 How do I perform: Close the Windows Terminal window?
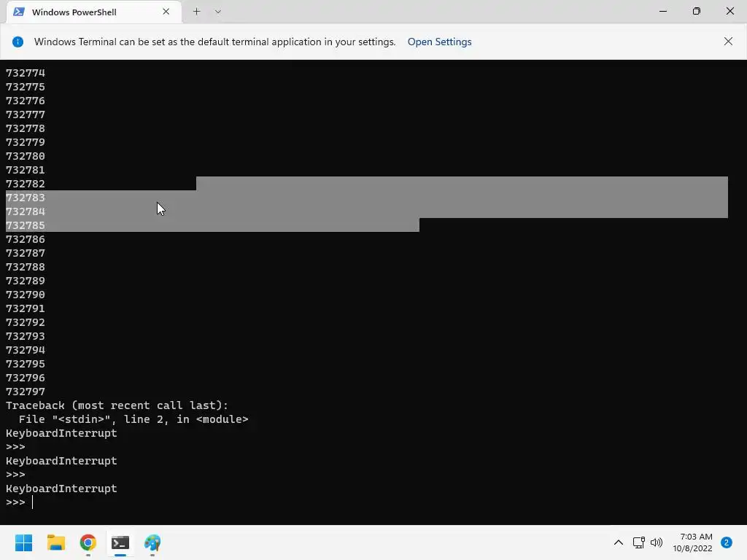click(729, 11)
